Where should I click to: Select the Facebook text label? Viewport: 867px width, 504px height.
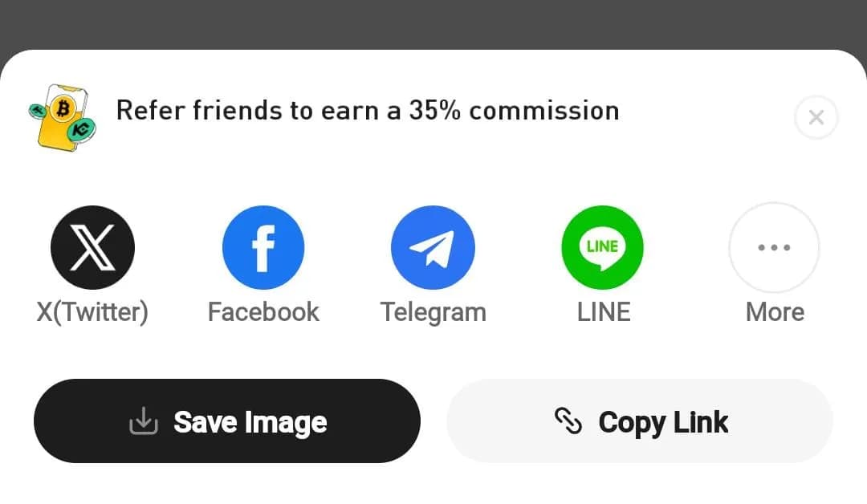(263, 312)
